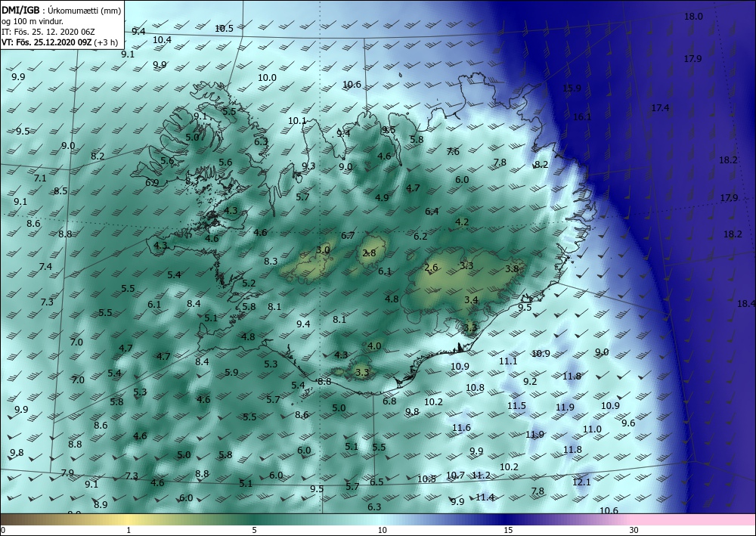Click the 10.1 value on the map

pos(297,120)
